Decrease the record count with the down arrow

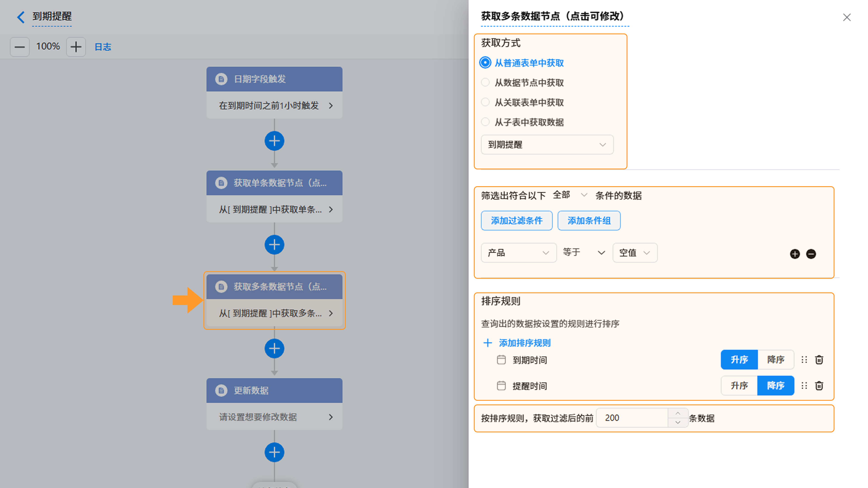pos(678,422)
